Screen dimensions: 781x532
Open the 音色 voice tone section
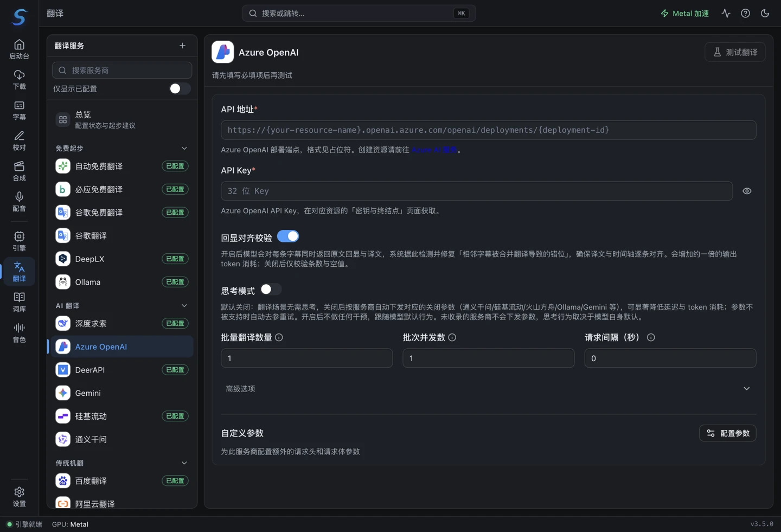(19, 332)
